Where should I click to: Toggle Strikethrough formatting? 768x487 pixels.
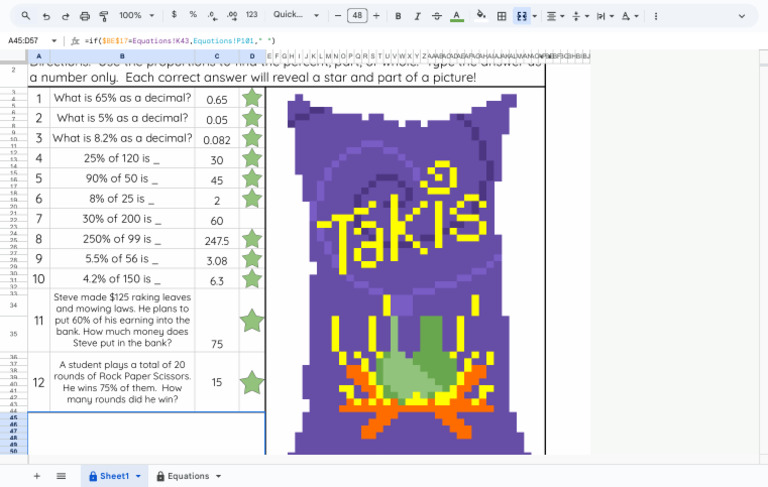437,16
